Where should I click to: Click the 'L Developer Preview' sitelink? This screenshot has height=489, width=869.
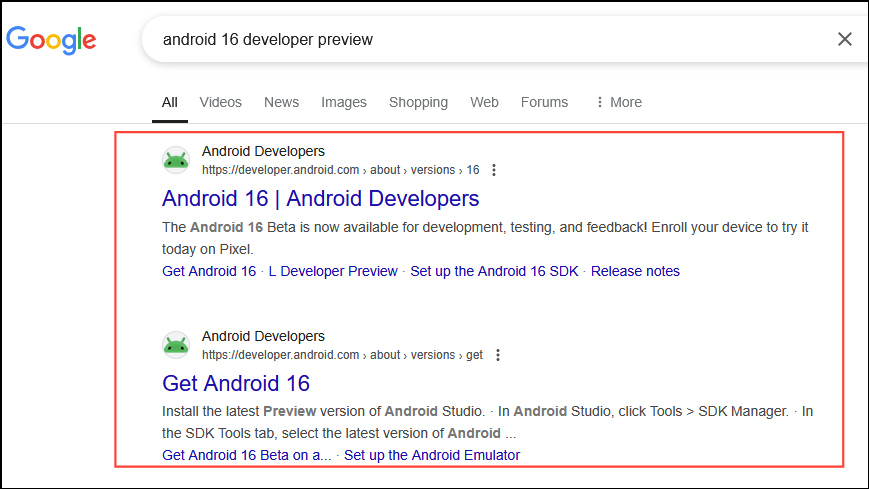tap(333, 271)
